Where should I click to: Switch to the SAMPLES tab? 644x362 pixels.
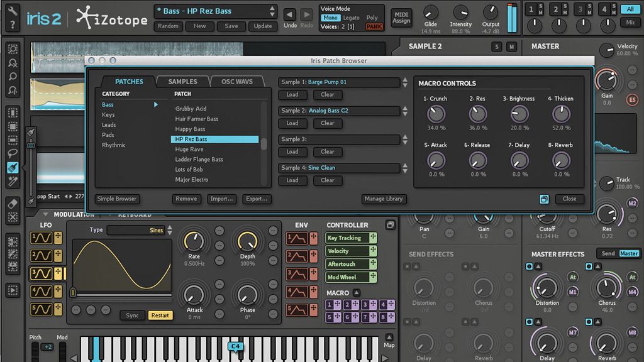pos(182,81)
